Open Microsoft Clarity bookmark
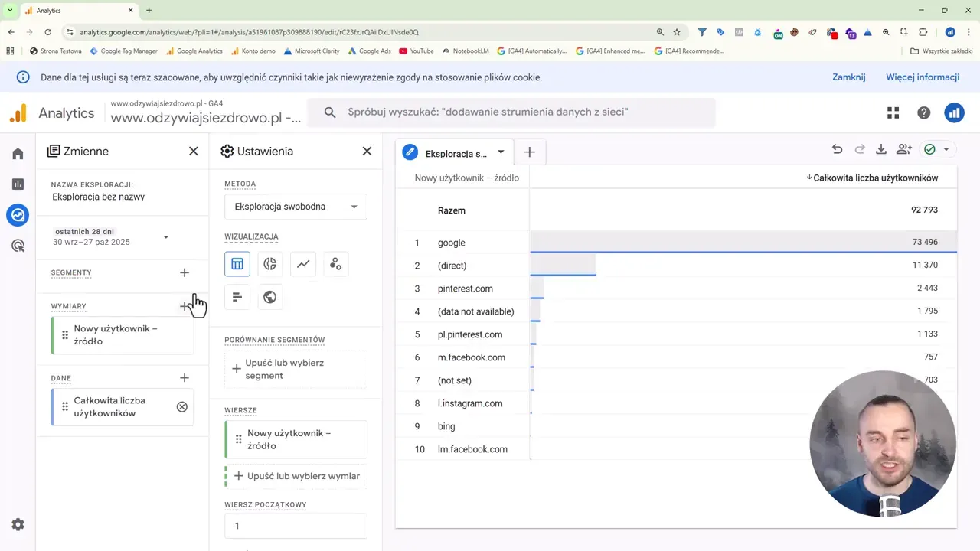Screen dimensions: 980x551 [x=312, y=51]
